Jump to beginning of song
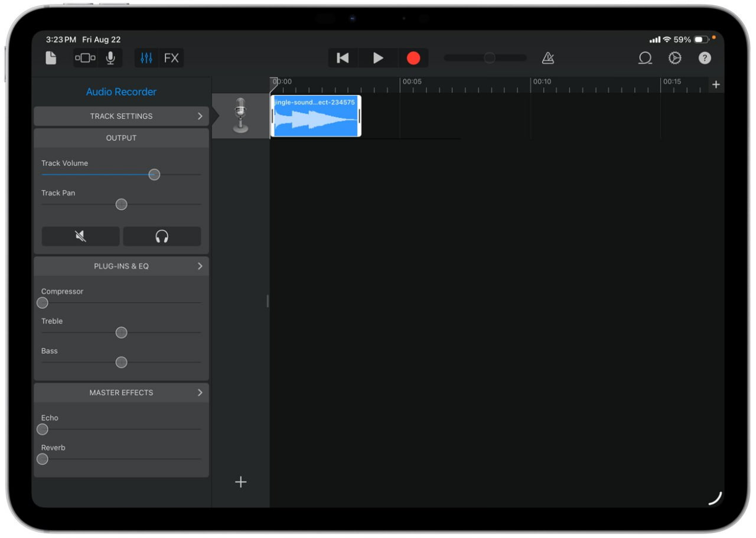 point(343,58)
